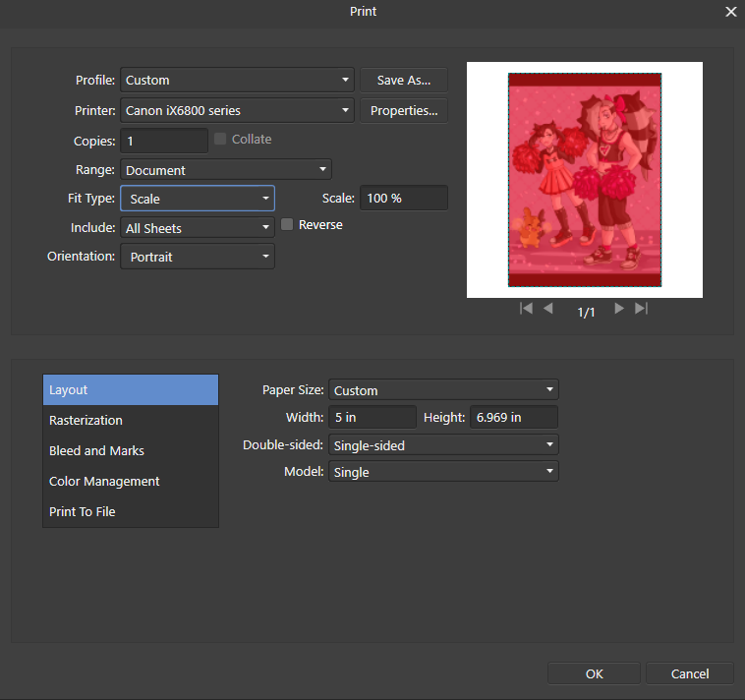Open the Profile dropdown

coord(237,80)
